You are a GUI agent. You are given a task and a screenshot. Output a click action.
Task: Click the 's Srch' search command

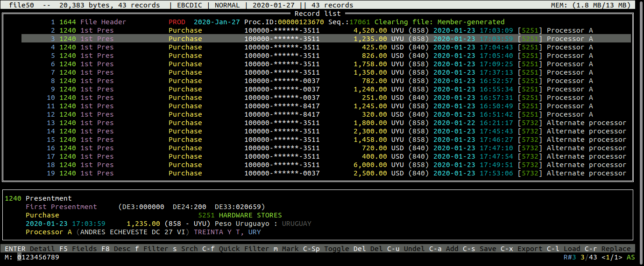point(183,249)
